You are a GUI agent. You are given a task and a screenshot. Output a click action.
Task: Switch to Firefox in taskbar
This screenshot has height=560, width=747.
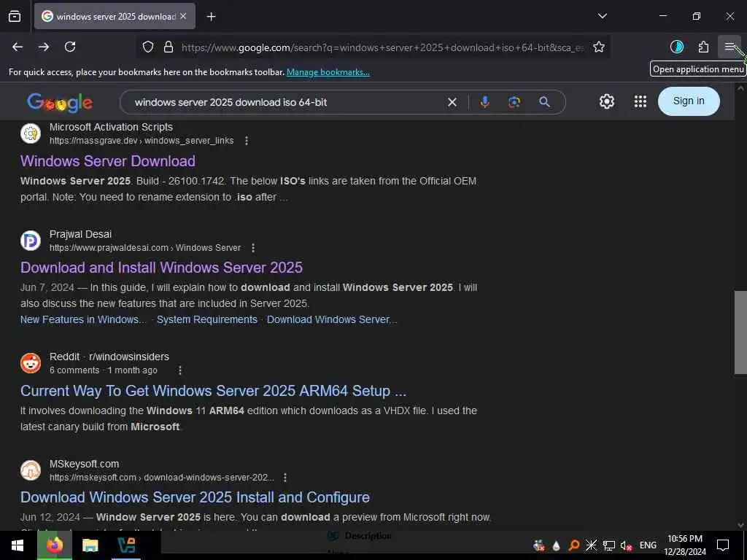(55, 545)
